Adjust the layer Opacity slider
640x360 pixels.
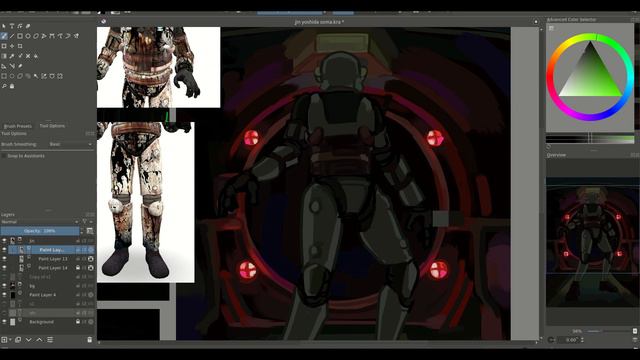(x=40, y=231)
